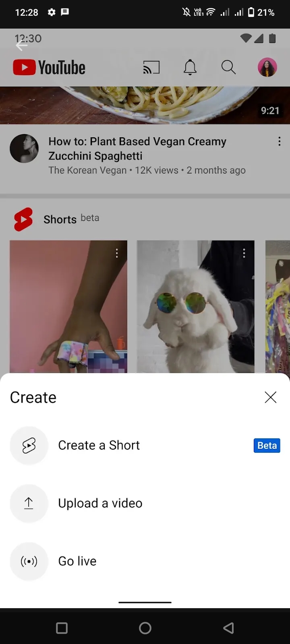Open The Korean Vegan channel avatar
Screen dimensions: 290x644
[24, 149]
